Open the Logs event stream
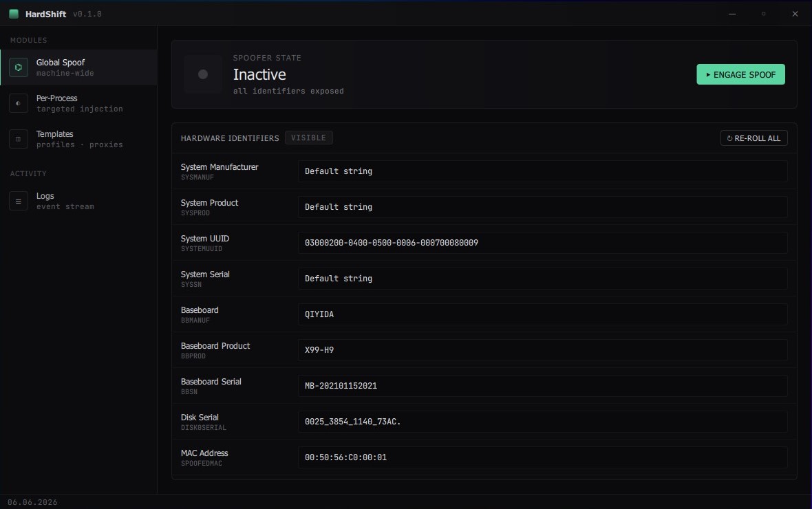 (x=78, y=201)
